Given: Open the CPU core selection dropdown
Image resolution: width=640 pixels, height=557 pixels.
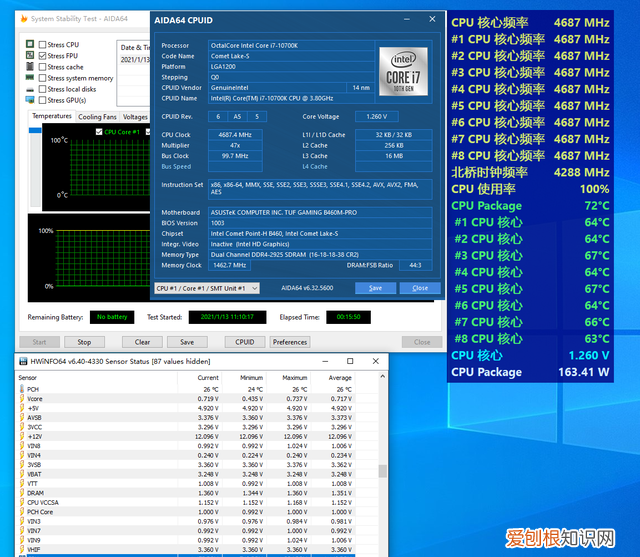Looking at the screenshot, I should point(207,288).
